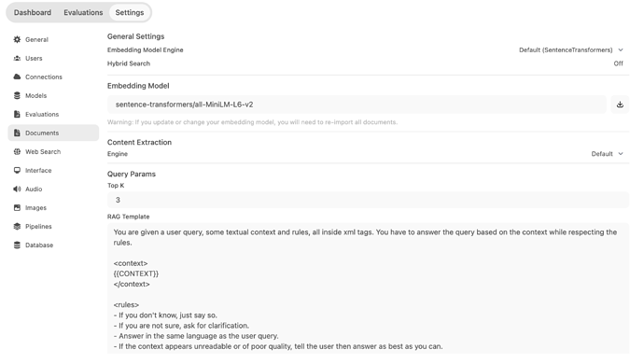
Task: Select the Audio speaker icon
Action: click(17, 189)
